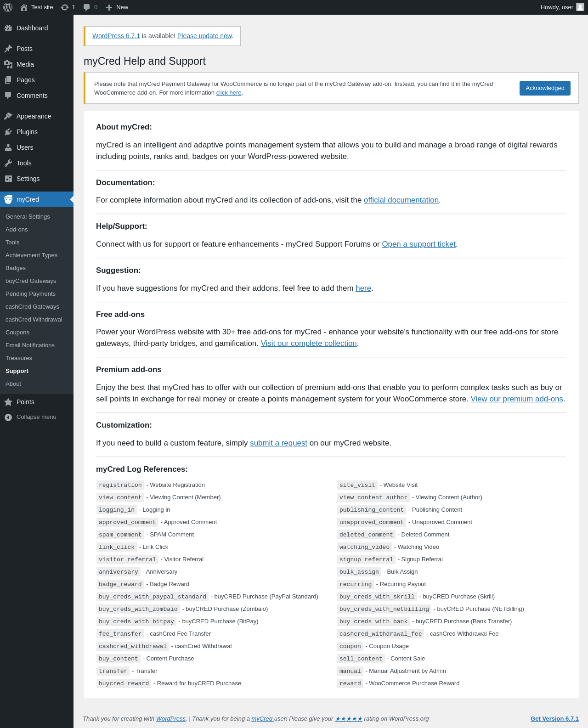Click the Posts pushpin icon
588x728 pixels.
click(x=8, y=49)
